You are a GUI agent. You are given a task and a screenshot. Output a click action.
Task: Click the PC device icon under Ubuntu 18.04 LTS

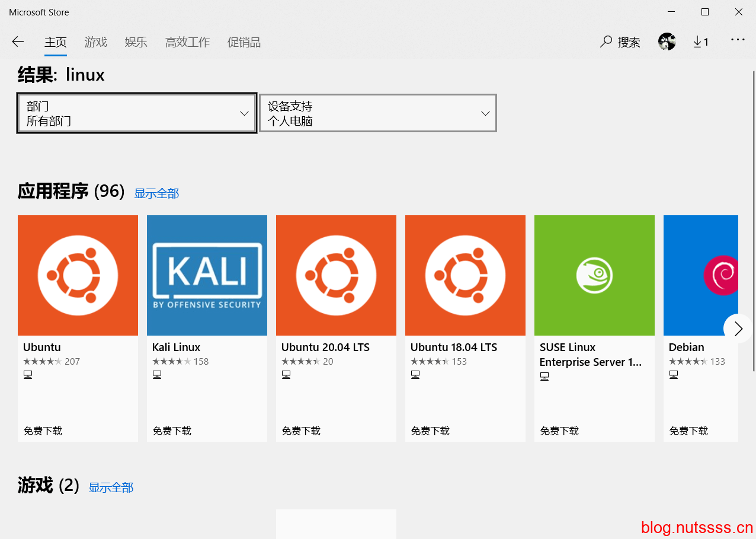tap(415, 375)
